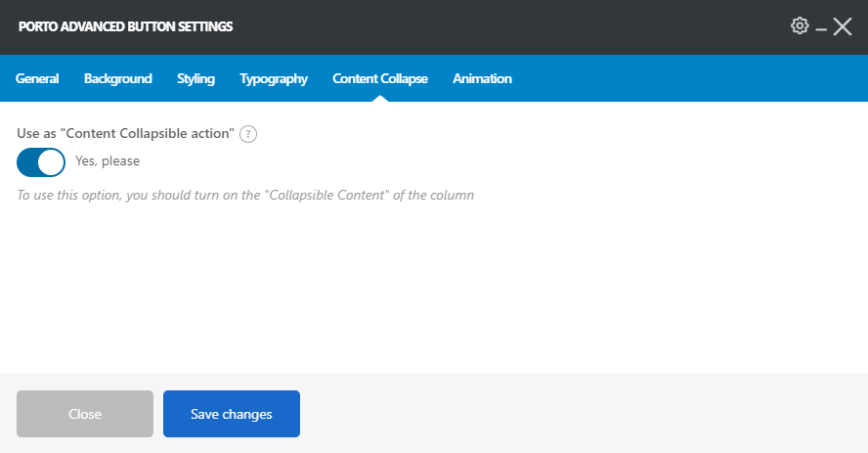Viewport: 868px width, 453px height.
Task: Open the settings gear icon in header
Action: pos(800,26)
